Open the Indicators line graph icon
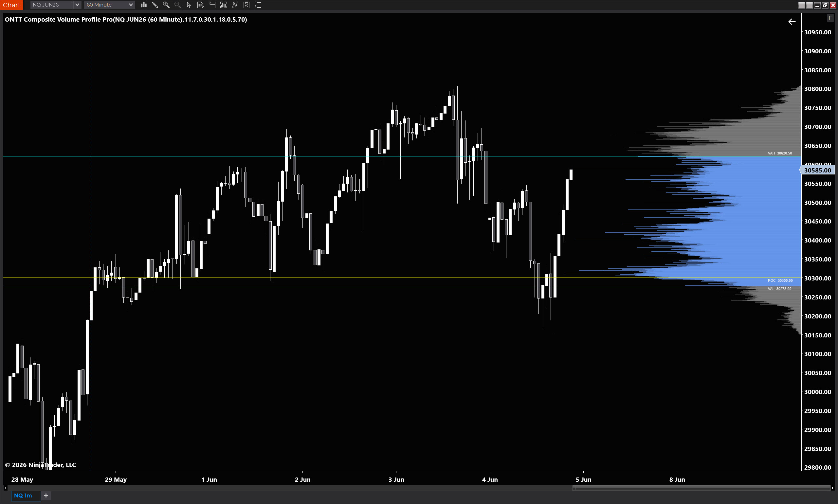Viewport: 838px width, 504px height. [x=235, y=5]
